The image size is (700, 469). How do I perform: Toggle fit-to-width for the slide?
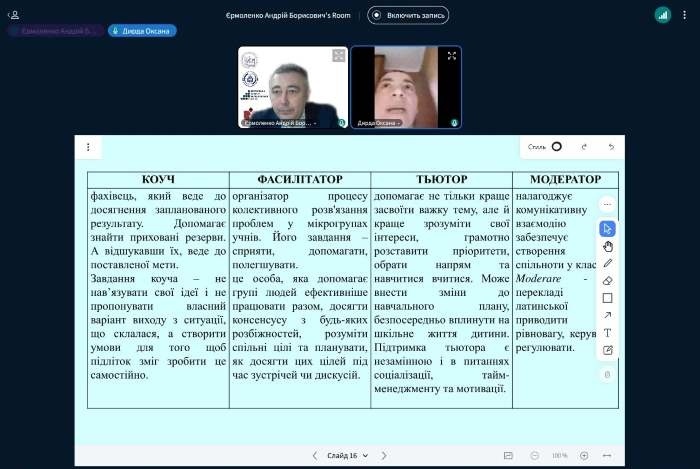click(606, 455)
